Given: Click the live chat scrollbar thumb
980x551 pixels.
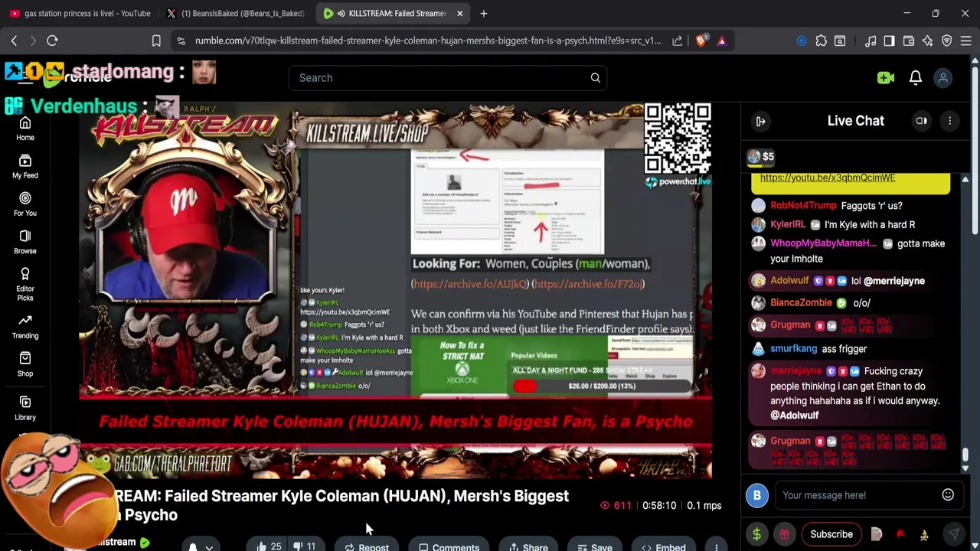Looking at the screenshot, I should coord(965,456).
